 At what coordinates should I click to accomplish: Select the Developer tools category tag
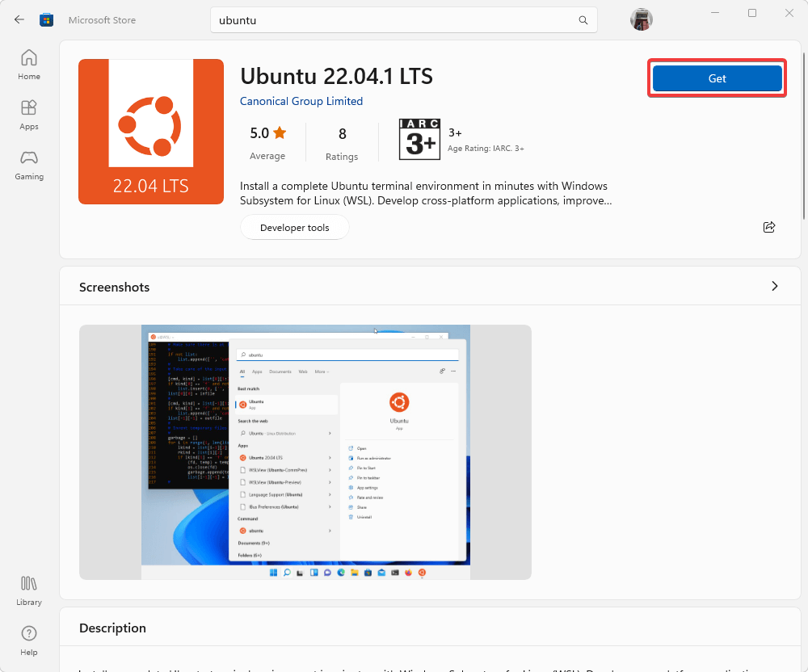click(x=295, y=228)
